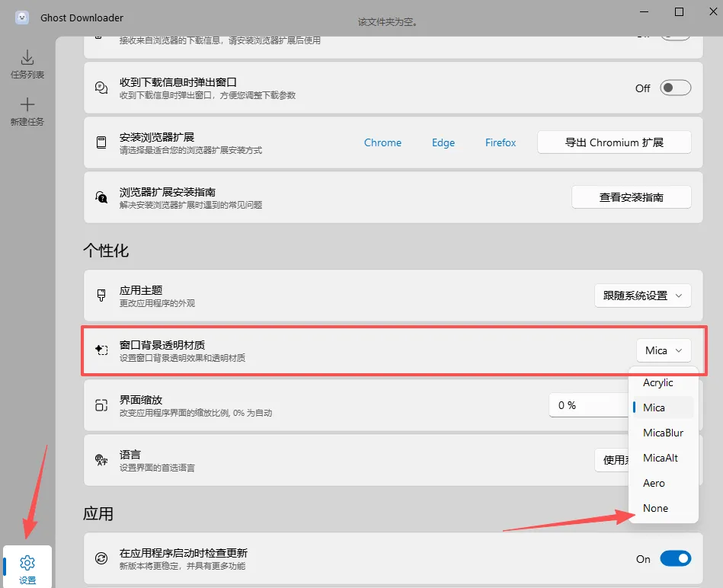Open the 跟随系统设置 theme dropdown

point(643,296)
